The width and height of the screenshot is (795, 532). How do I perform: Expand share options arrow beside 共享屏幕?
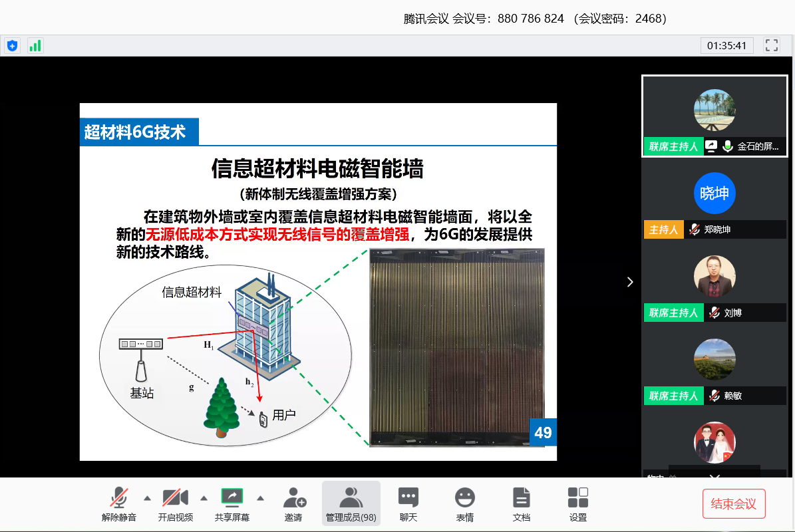tap(261, 498)
